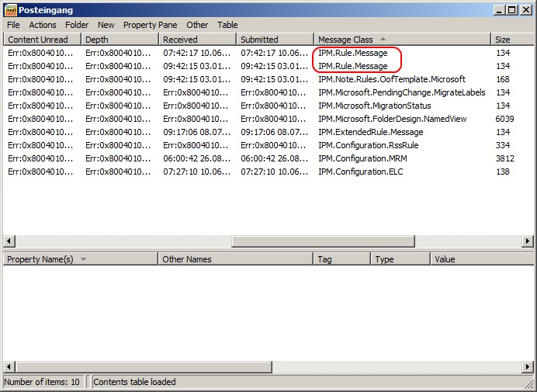Minimize the Posteingang window
The width and height of the screenshot is (537, 392).
tap(499, 10)
